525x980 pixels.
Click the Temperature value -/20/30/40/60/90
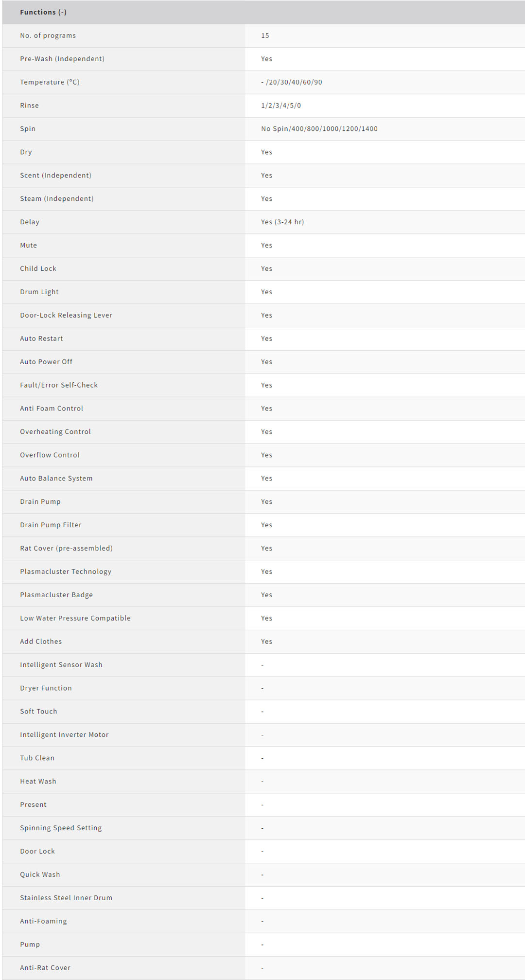pyautogui.click(x=291, y=82)
